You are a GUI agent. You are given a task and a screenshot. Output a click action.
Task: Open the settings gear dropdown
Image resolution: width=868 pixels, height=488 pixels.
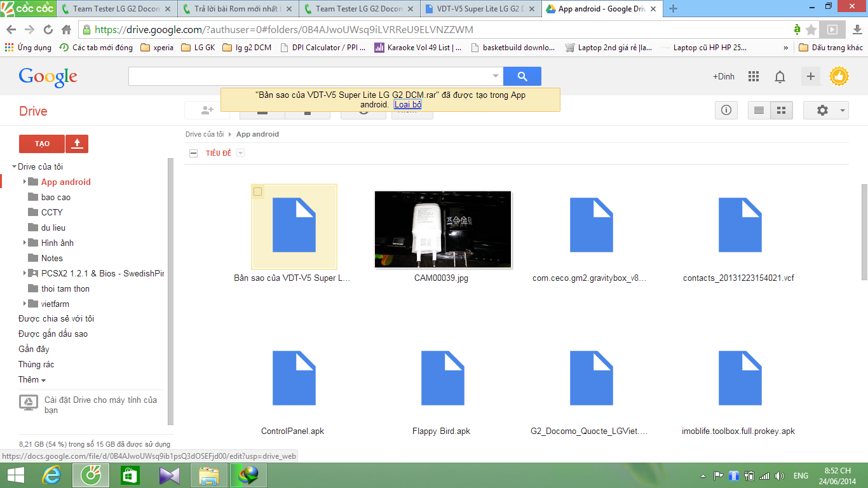pos(826,110)
